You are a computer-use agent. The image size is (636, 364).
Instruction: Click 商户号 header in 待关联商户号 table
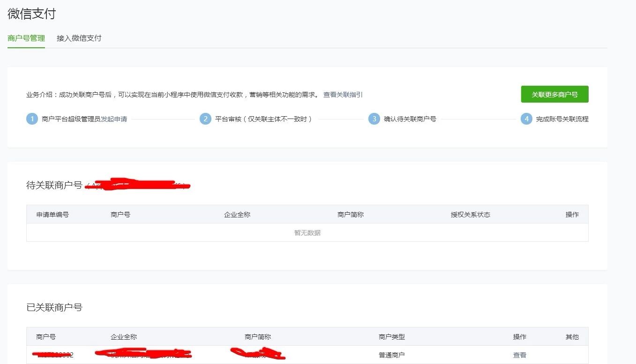(x=120, y=215)
